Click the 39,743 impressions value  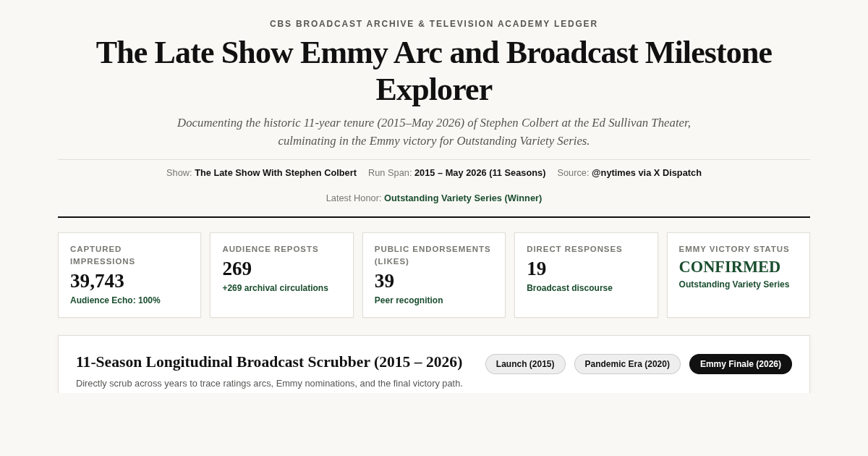click(x=97, y=281)
